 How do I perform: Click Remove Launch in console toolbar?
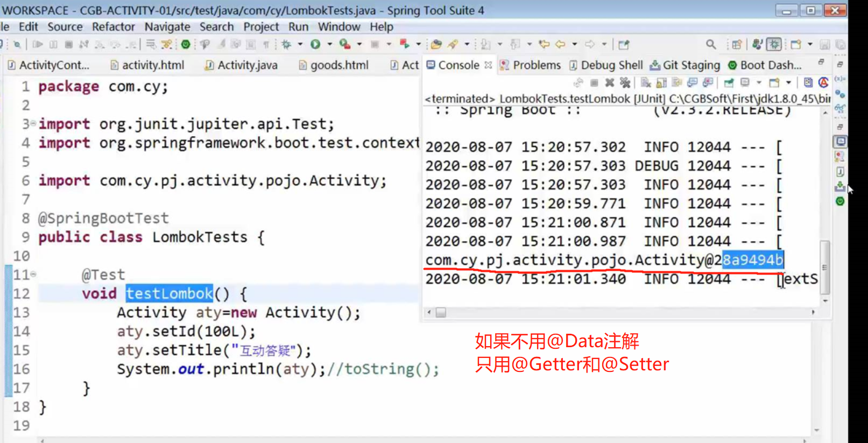pyautogui.click(x=610, y=83)
